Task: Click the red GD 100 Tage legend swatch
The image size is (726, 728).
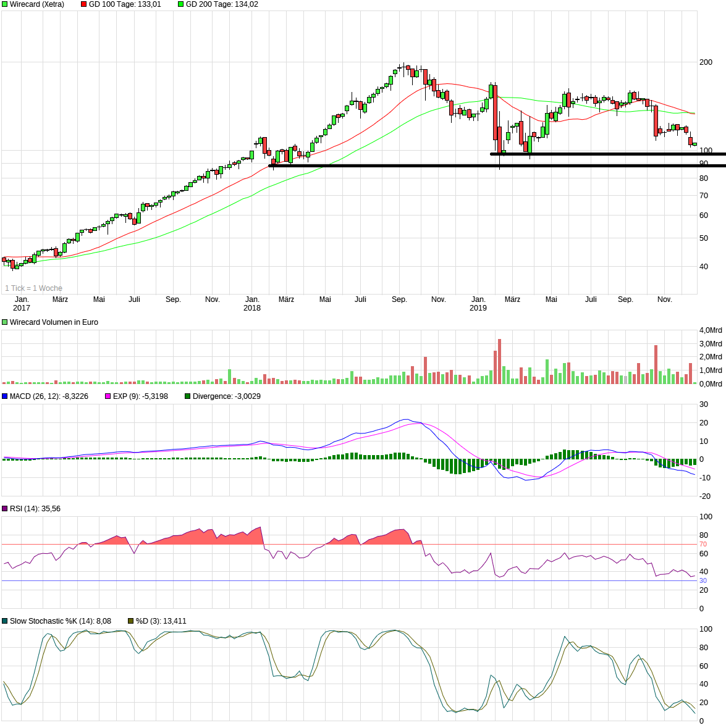Action: [x=84, y=4]
